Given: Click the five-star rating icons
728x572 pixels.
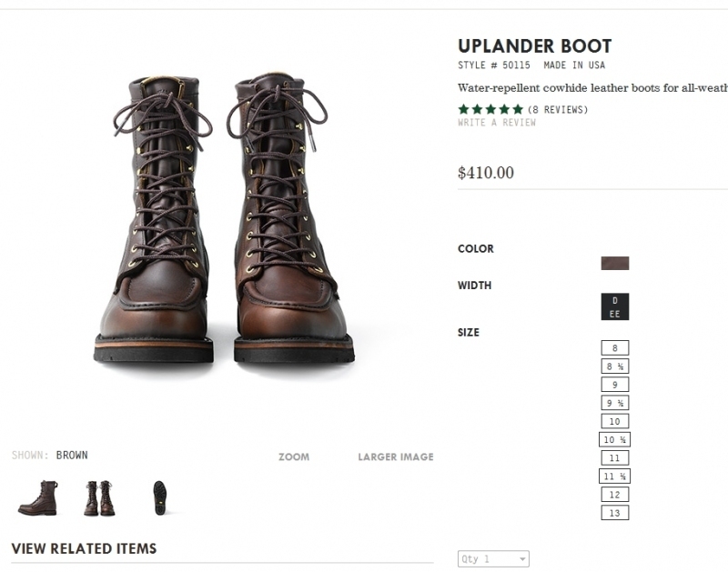Looking at the screenshot, I should click(490, 109).
